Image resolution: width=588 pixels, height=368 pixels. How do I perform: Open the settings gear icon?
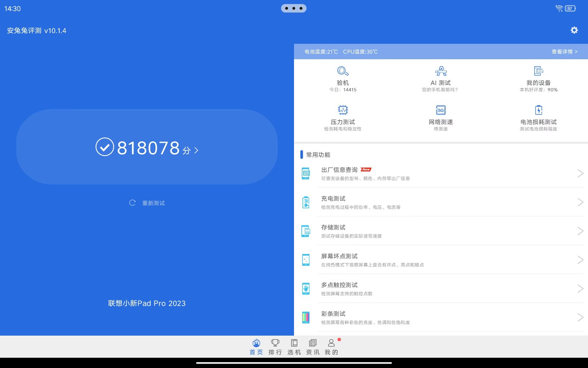click(574, 30)
